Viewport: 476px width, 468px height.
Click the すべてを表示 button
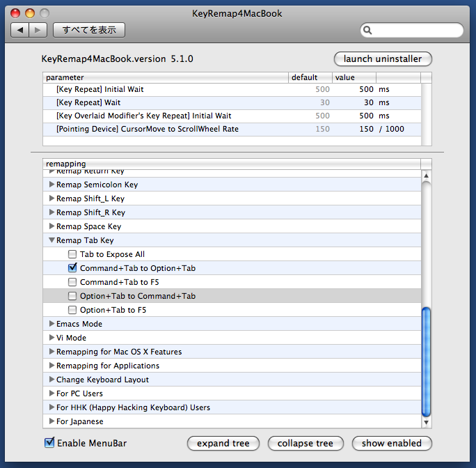(x=89, y=30)
